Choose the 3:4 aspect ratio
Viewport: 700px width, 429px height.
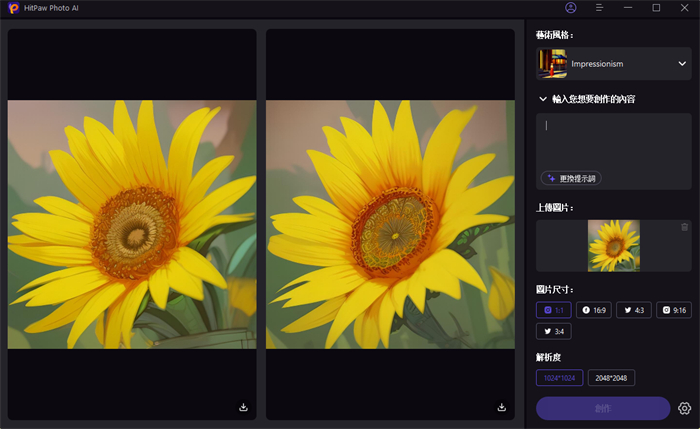coord(553,331)
